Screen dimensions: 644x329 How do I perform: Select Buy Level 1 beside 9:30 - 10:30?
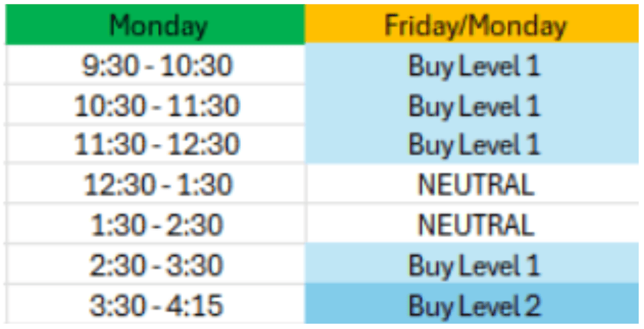point(472,65)
